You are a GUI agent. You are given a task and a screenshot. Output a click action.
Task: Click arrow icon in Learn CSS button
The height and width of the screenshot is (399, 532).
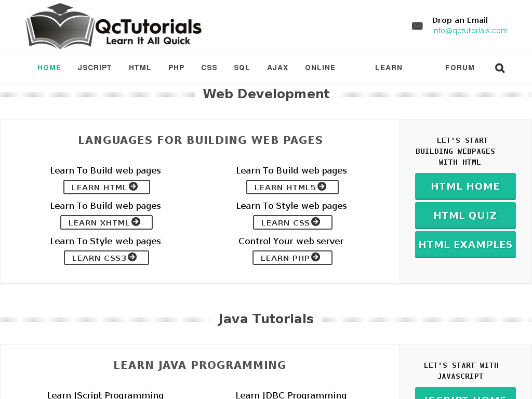click(x=315, y=221)
